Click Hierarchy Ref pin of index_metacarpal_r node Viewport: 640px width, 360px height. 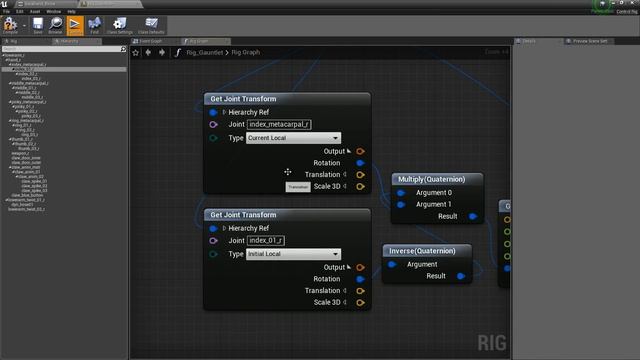213,112
